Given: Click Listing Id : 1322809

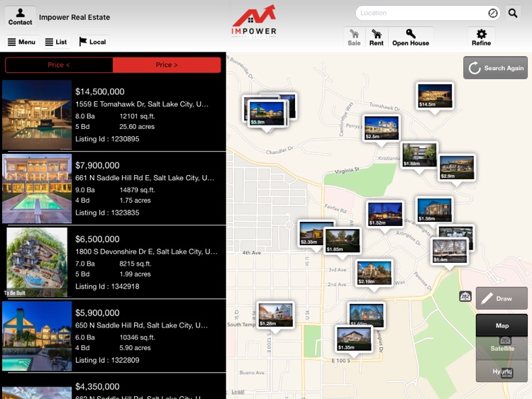Looking at the screenshot, I should [x=107, y=360].
